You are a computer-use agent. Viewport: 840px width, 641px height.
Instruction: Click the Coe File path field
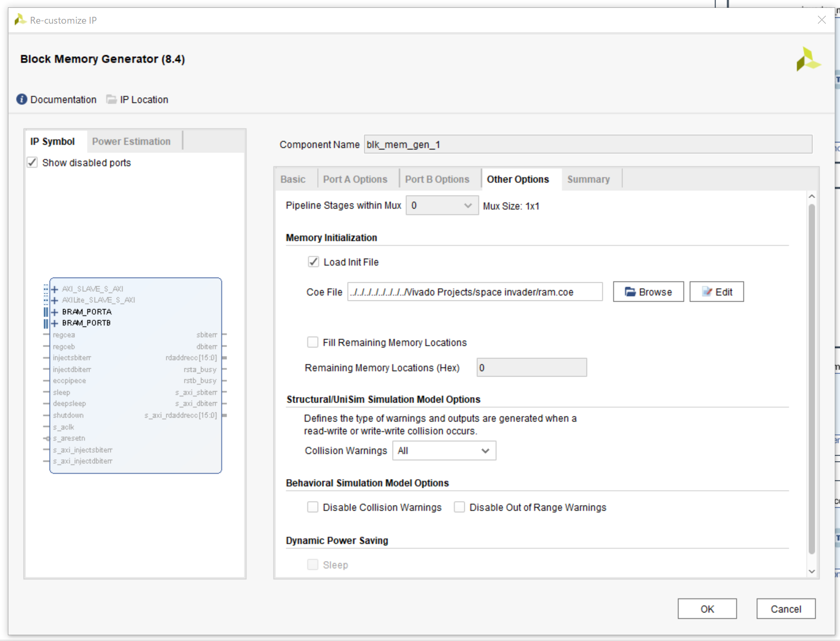[475, 292]
